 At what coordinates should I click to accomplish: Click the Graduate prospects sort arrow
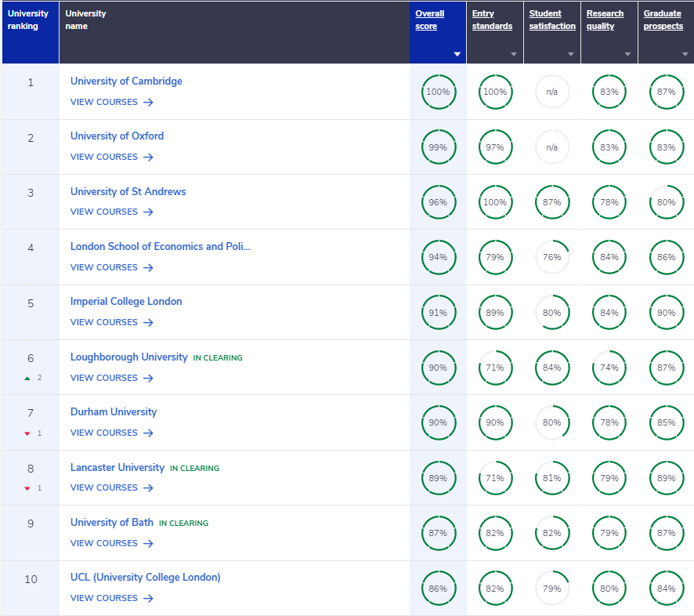pos(685,54)
